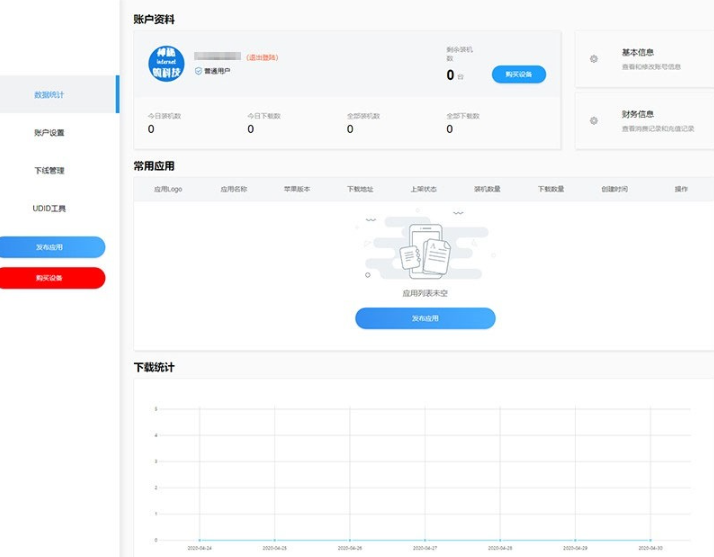Viewport: 714px width, 557px height.
Task: Click the 常用应用 section heading
Action: pyautogui.click(x=154, y=166)
